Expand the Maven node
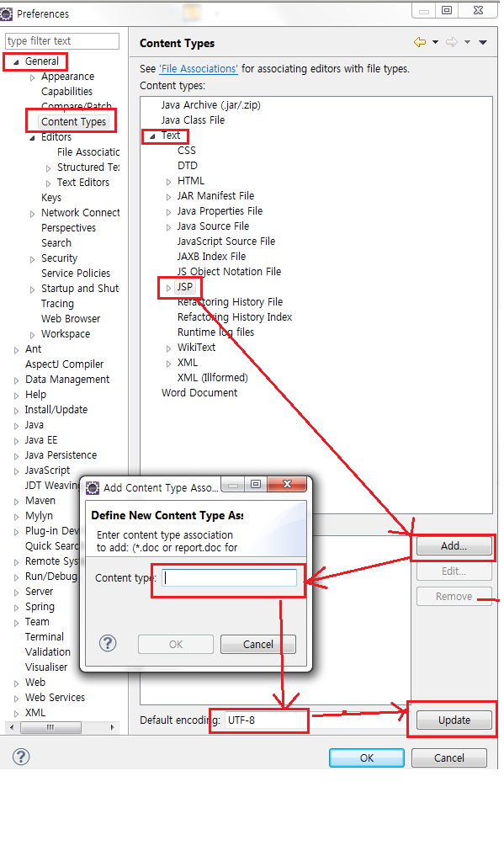Viewport: 504px width, 861px height. (x=17, y=502)
